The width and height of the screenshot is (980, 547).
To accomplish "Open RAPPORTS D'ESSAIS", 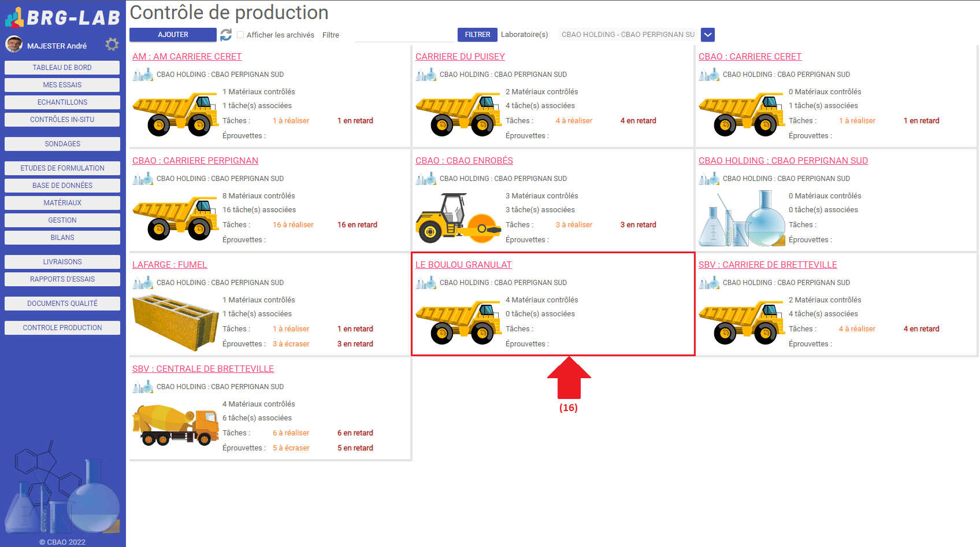I will click(x=62, y=279).
